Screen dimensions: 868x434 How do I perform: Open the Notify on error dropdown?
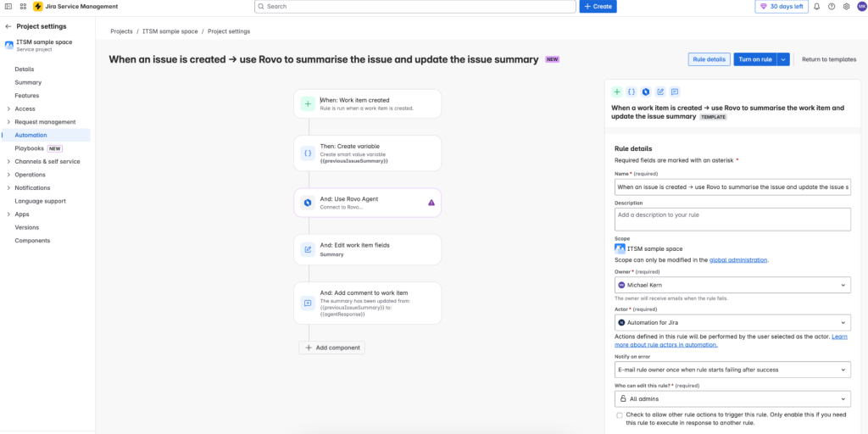point(732,370)
